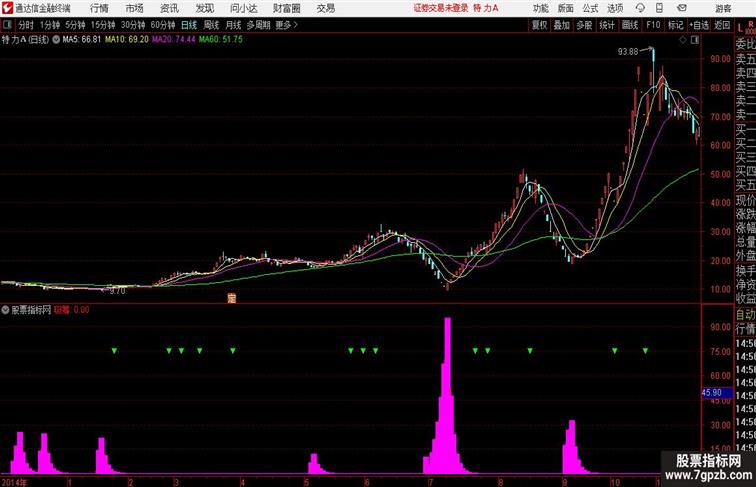756x487 pixels.
Task: Toggle the left panel layout icon
Action: [7, 25]
